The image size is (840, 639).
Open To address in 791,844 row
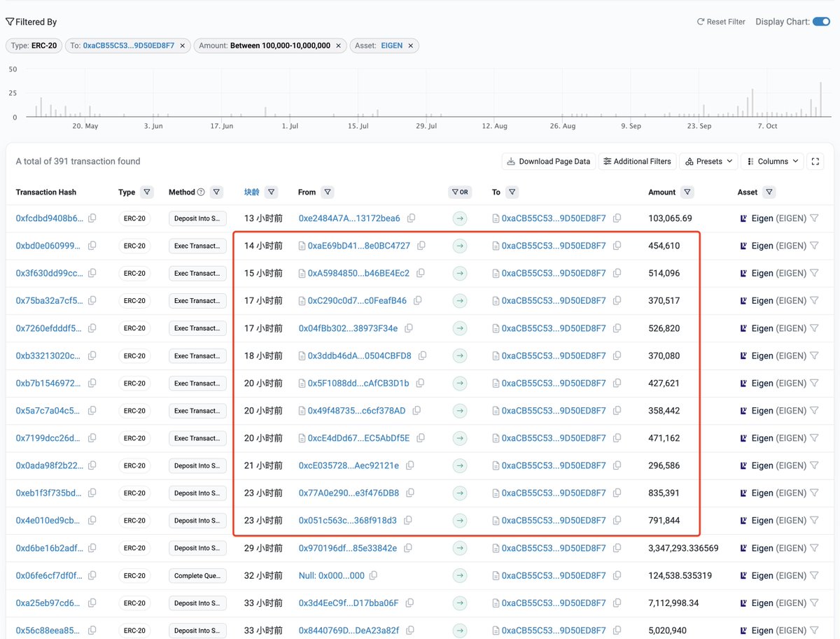click(x=554, y=521)
